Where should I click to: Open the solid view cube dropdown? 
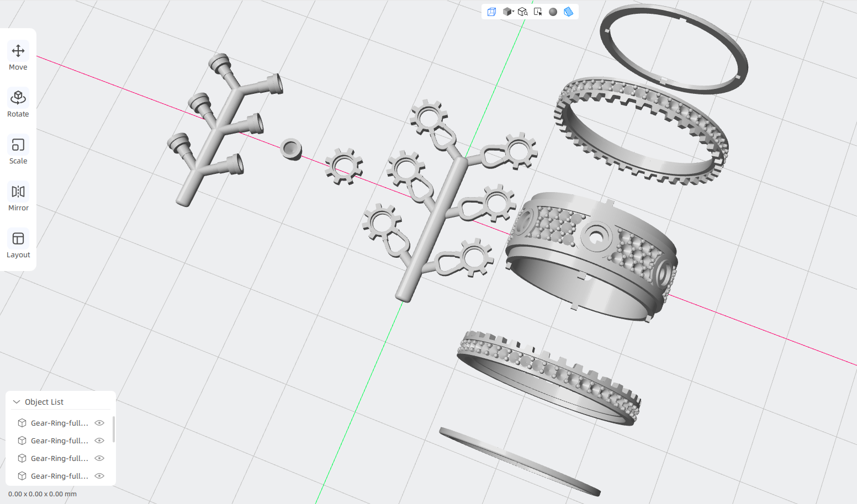[x=508, y=12]
